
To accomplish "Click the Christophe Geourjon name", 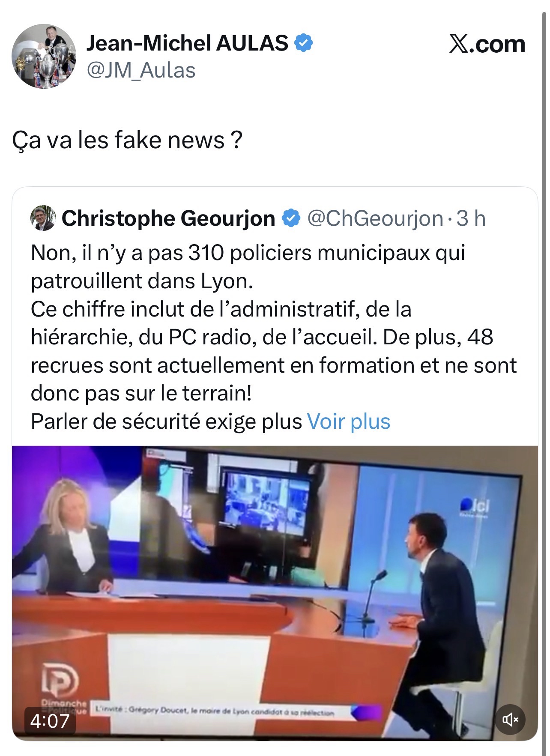I will (x=168, y=218).
